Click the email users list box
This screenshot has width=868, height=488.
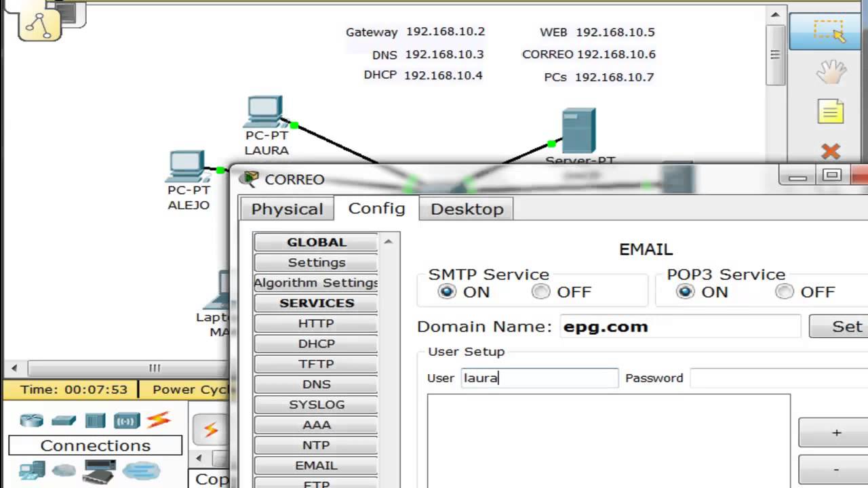pos(608,441)
